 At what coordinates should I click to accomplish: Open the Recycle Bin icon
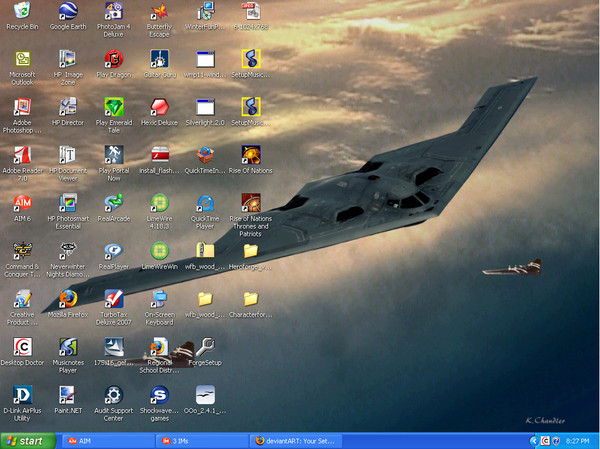point(22,11)
